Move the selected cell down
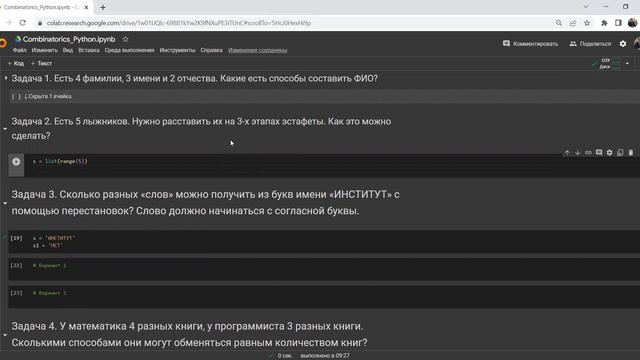Screen dimensions: 640x360 point(578,153)
